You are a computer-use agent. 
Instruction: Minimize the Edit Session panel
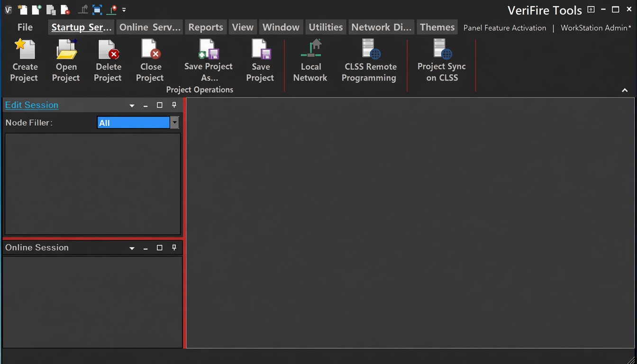pos(146,106)
